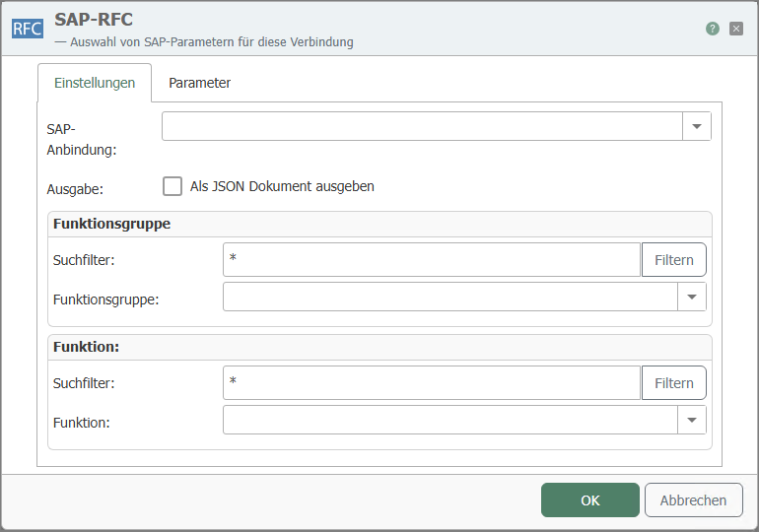Open the Funktionsgruppe dropdown arrow
This screenshot has width=759, height=532.
[x=692, y=297]
